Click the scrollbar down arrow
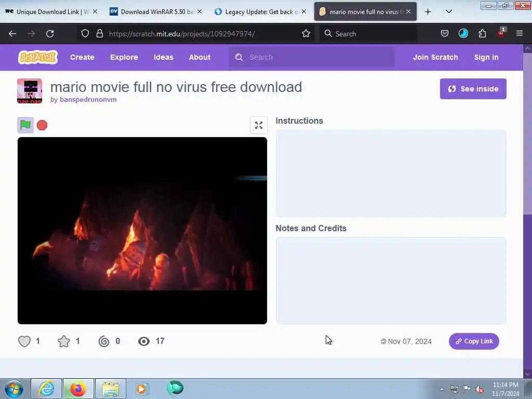Image resolution: width=532 pixels, height=399 pixels. 528,374
